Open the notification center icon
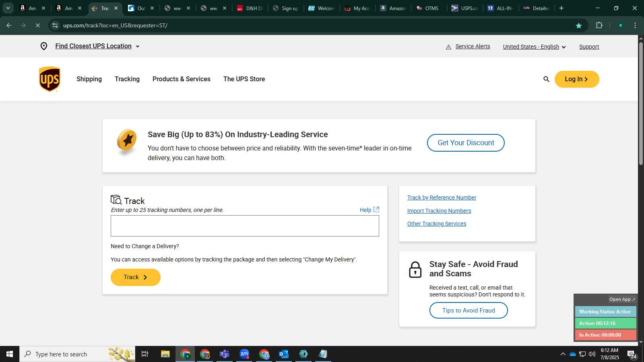The width and height of the screenshot is (644, 362). 632,354
